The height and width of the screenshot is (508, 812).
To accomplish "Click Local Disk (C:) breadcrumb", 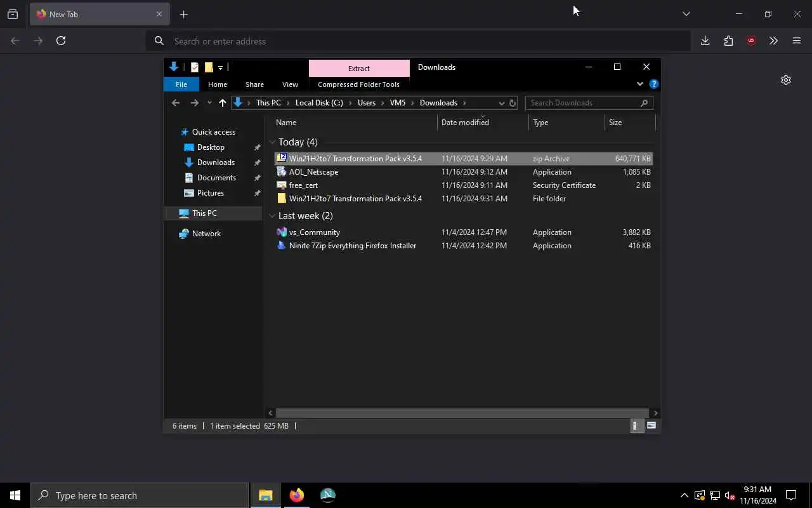I will (319, 103).
